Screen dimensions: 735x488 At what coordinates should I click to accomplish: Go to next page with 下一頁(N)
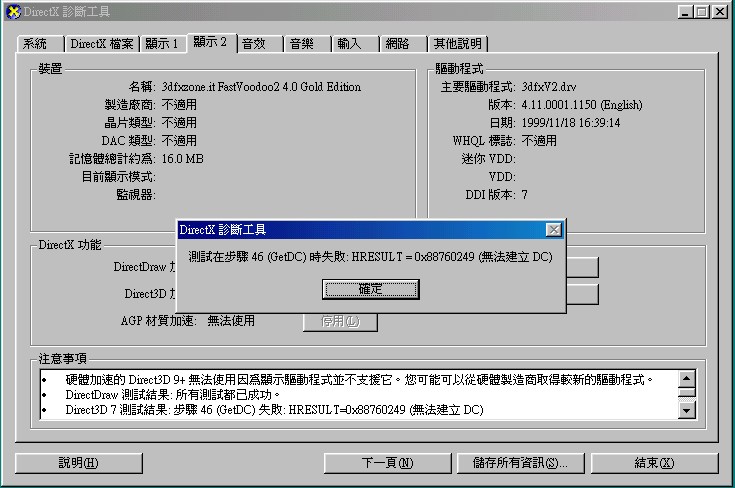pyautogui.click(x=387, y=463)
